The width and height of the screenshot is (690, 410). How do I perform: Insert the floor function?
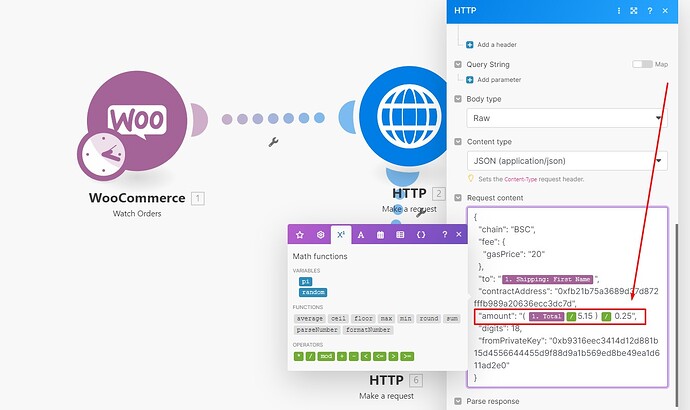click(x=363, y=318)
